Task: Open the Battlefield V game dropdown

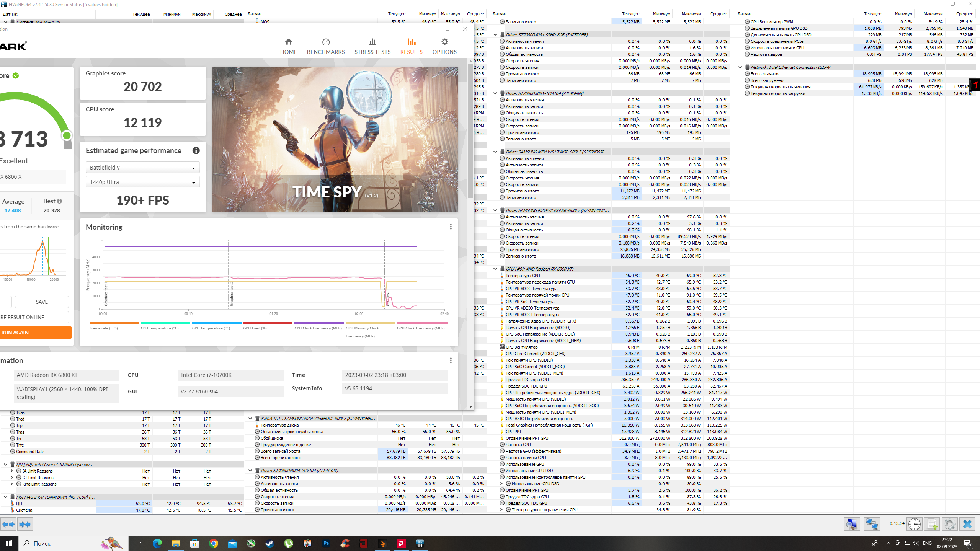Action: point(142,168)
